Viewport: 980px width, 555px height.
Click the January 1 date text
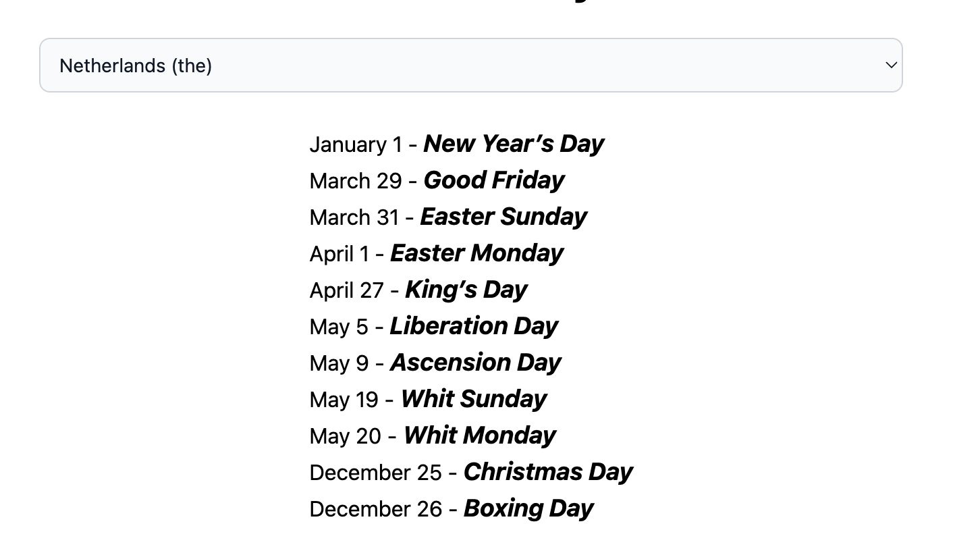point(356,144)
